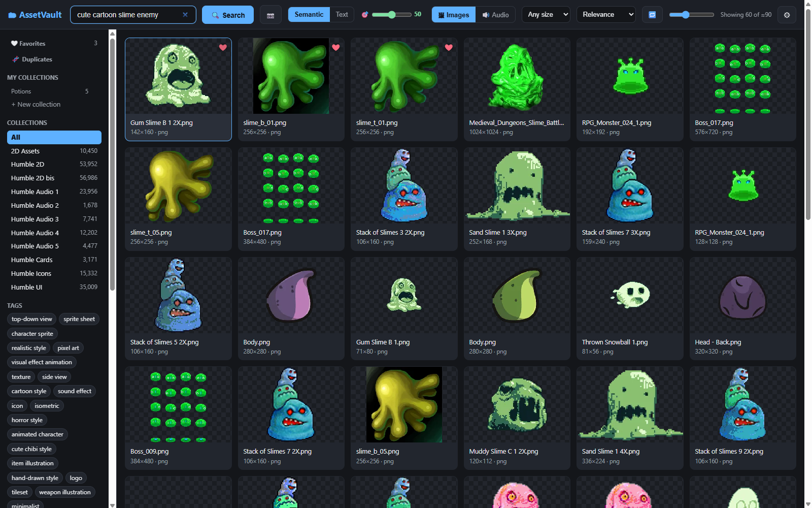Screen dimensions: 812x508
Task: Select the Humble Cards collection
Action: pyautogui.click(x=54, y=260)
